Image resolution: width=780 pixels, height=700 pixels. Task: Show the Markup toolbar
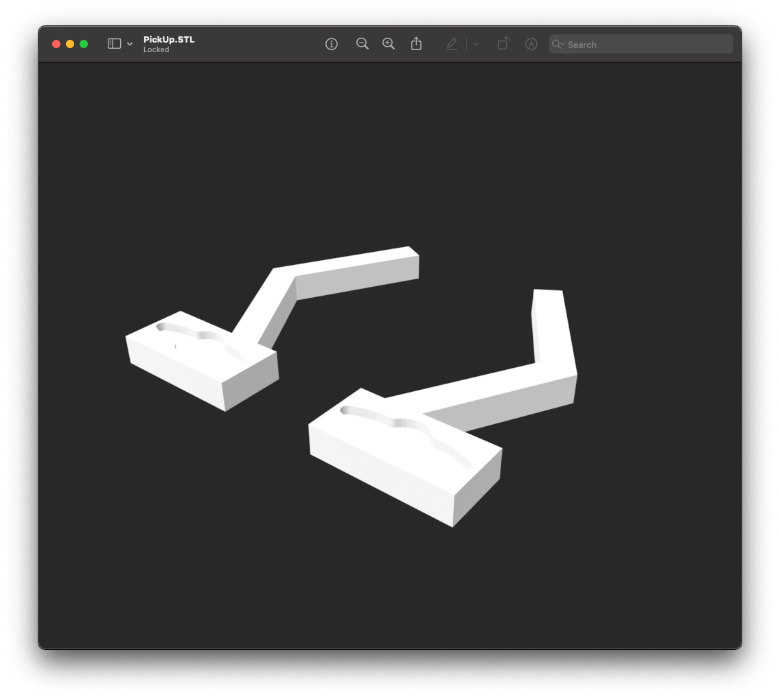click(x=531, y=44)
